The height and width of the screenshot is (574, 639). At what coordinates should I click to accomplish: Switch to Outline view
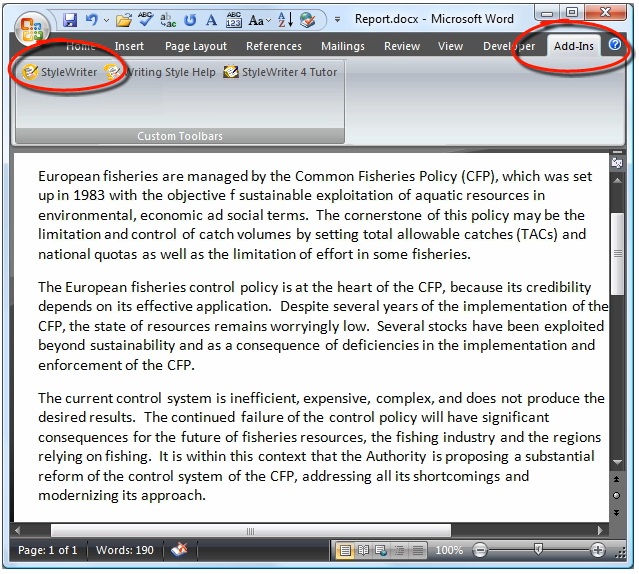pos(399,551)
